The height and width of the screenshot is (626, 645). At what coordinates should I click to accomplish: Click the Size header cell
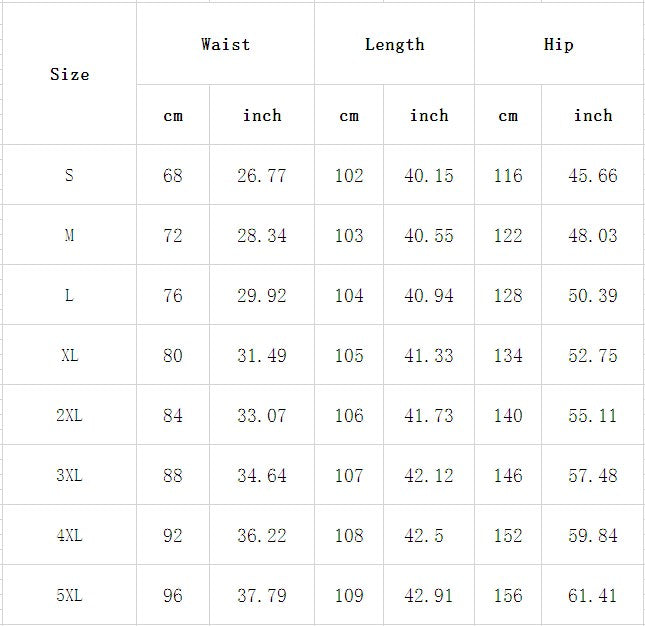coord(69,74)
